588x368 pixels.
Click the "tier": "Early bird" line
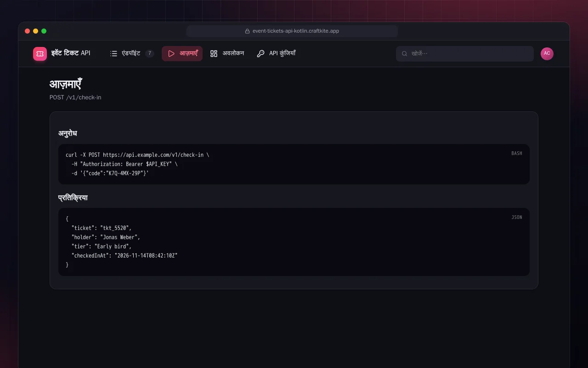click(x=102, y=247)
